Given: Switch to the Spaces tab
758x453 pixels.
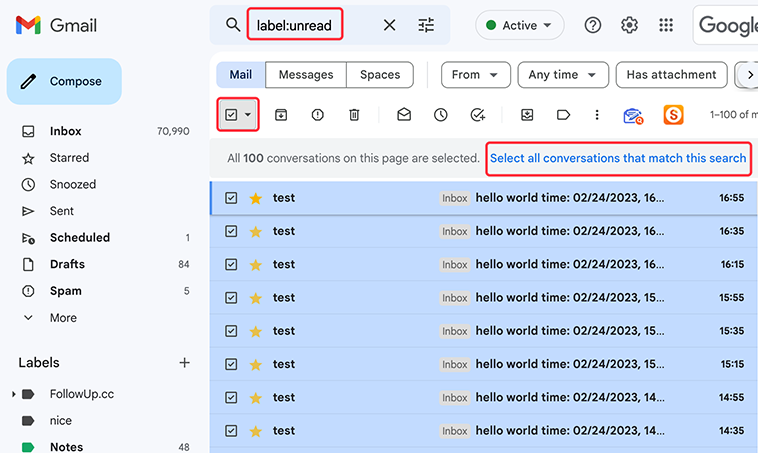Looking at the screenshot, I should point(380,74).
